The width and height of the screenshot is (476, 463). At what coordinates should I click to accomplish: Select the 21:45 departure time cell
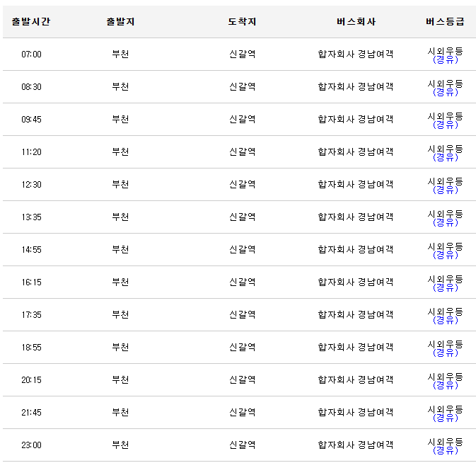pos(31,413)
